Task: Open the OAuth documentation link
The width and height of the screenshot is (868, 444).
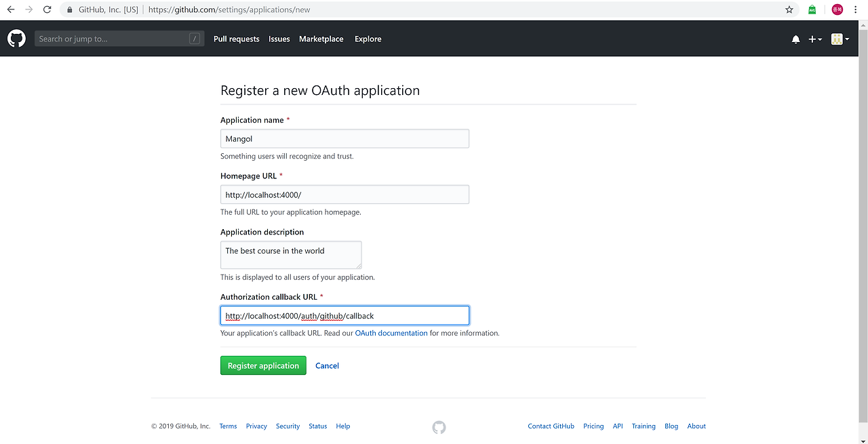Action: 391,334
